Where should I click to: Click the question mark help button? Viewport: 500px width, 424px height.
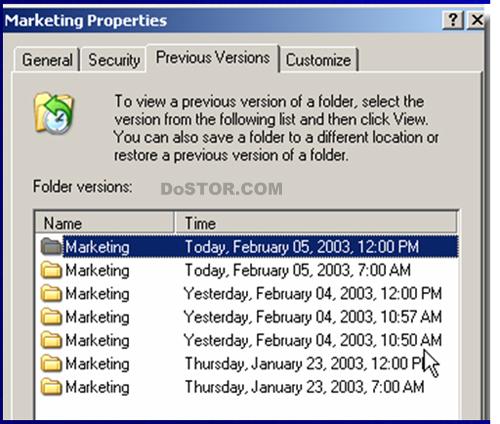[452, 20]
